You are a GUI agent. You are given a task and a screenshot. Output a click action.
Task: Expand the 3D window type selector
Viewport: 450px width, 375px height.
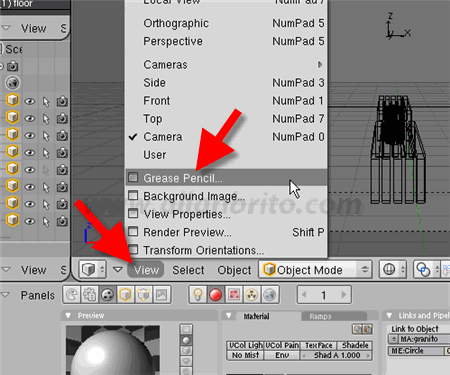click(92, 269)
